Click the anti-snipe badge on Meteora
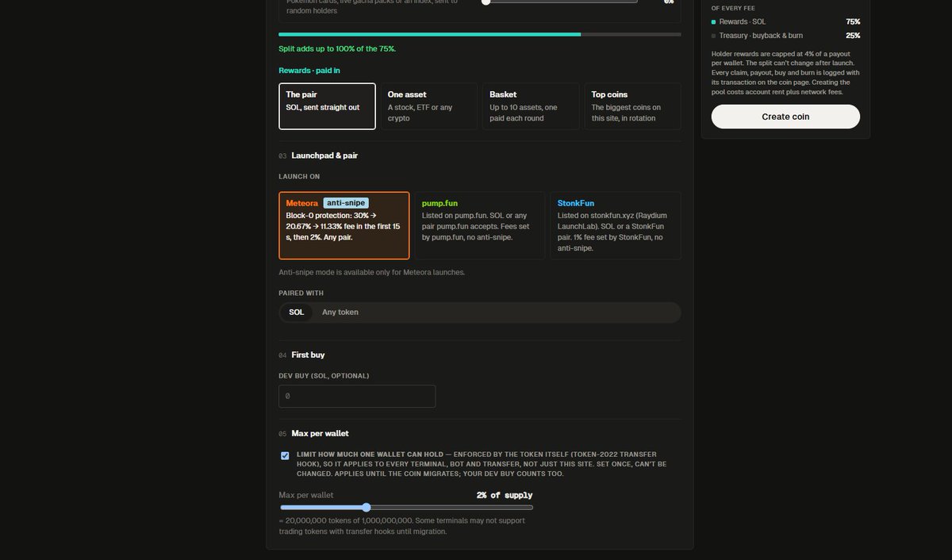The height and width of the screenshot is (560, 952). click(x=346, y=203)
